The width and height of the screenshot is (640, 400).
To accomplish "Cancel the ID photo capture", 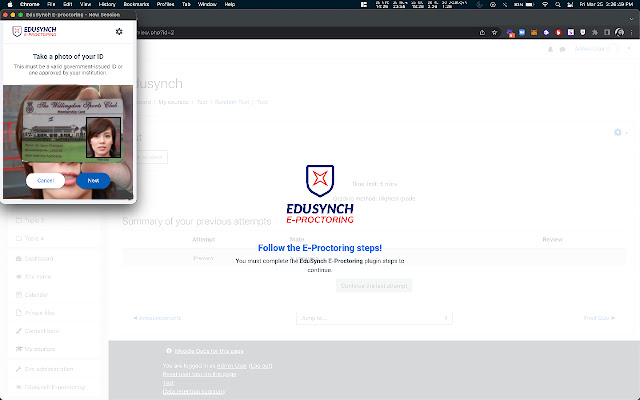I will point(45,180).
